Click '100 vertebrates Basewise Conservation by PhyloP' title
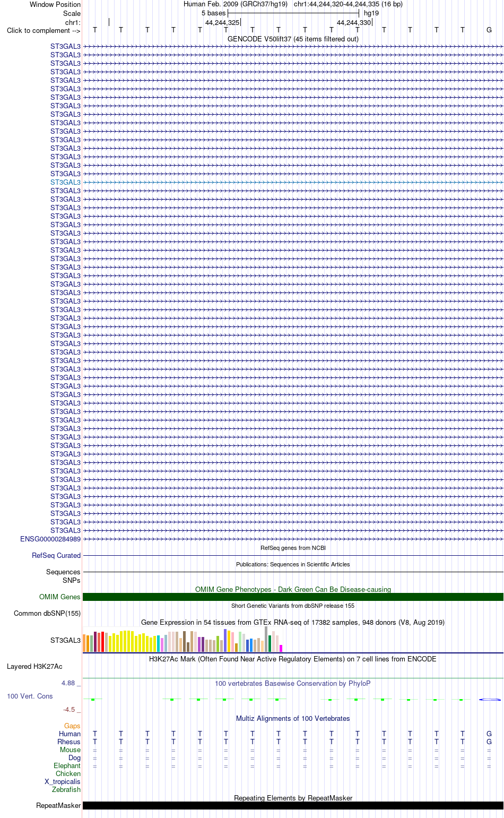The image size is (504, 818). (x=293, y=683)
